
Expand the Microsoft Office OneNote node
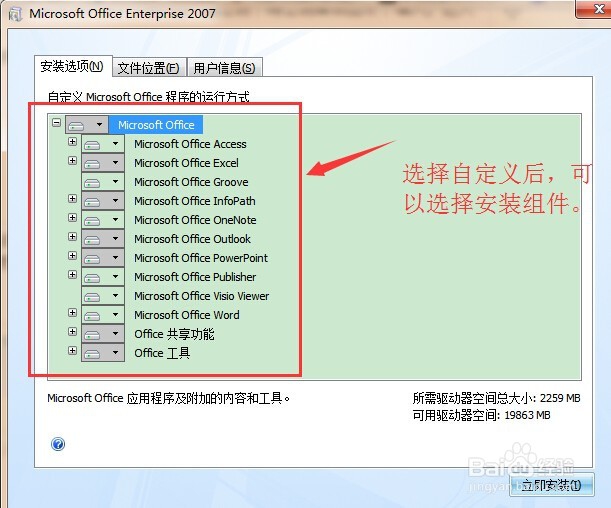tap(72, 217)
